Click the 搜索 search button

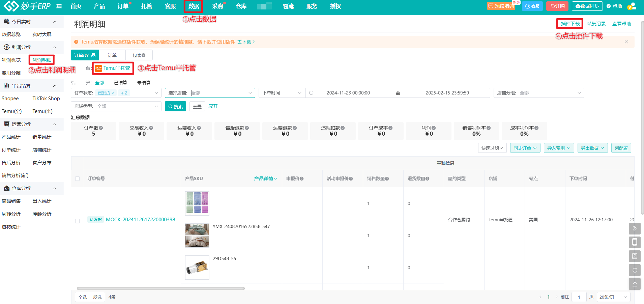[x=175, y=106]
